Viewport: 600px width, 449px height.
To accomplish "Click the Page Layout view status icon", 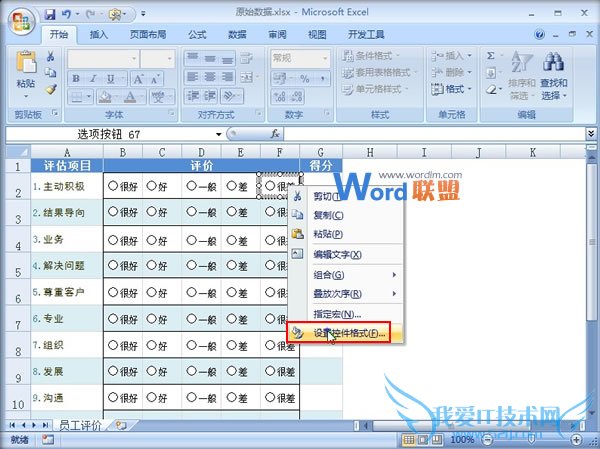I will pyautogui.click(x=423, y=439).
